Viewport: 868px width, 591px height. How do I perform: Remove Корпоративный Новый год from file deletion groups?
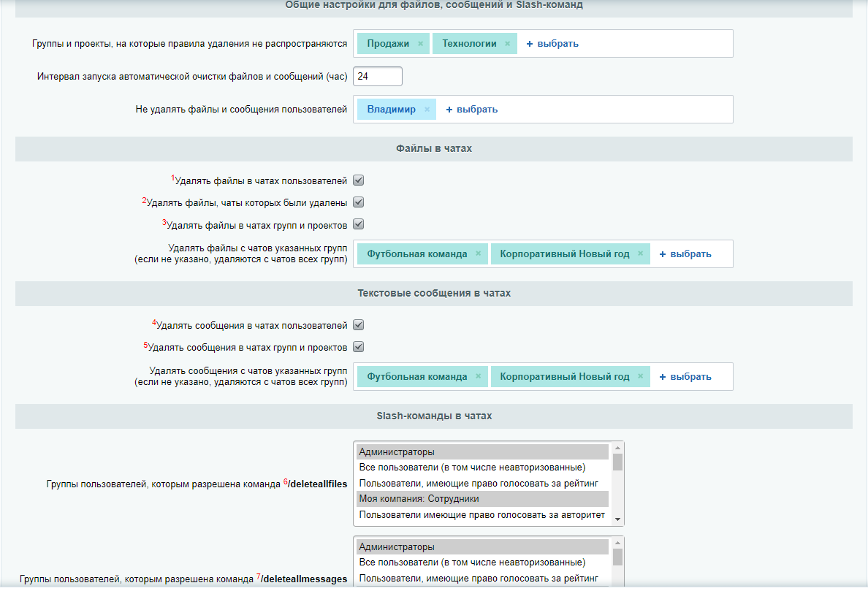point(641,254)
